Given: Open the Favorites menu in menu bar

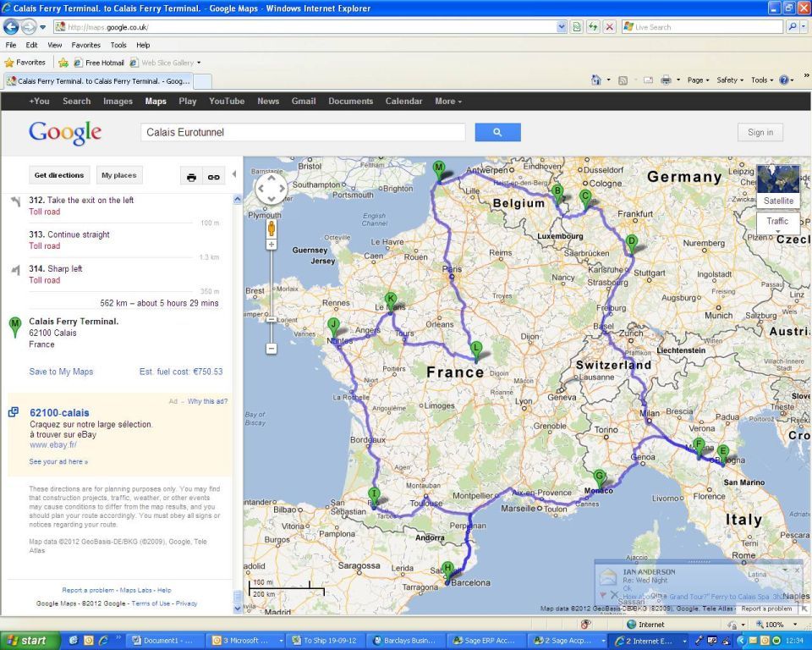Looking at the screenshot, I should (86, 45).
